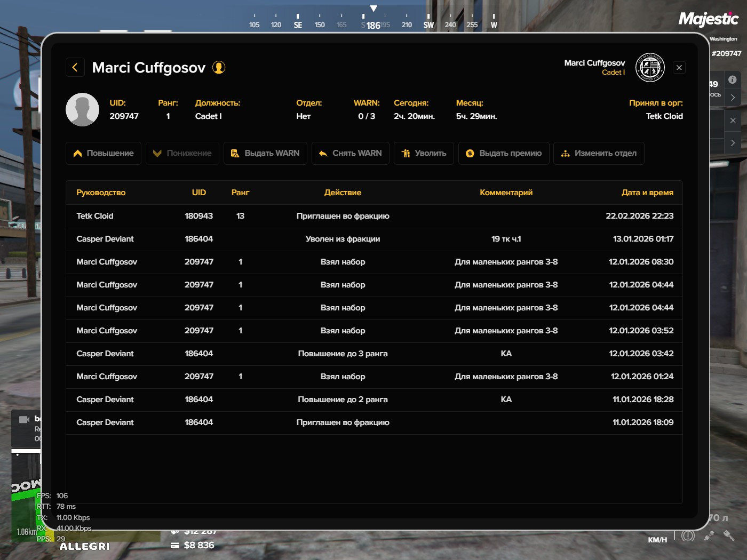Give a bonus via Выдать премию
Screen dimensions: 747x560
(x=504, y=153)
